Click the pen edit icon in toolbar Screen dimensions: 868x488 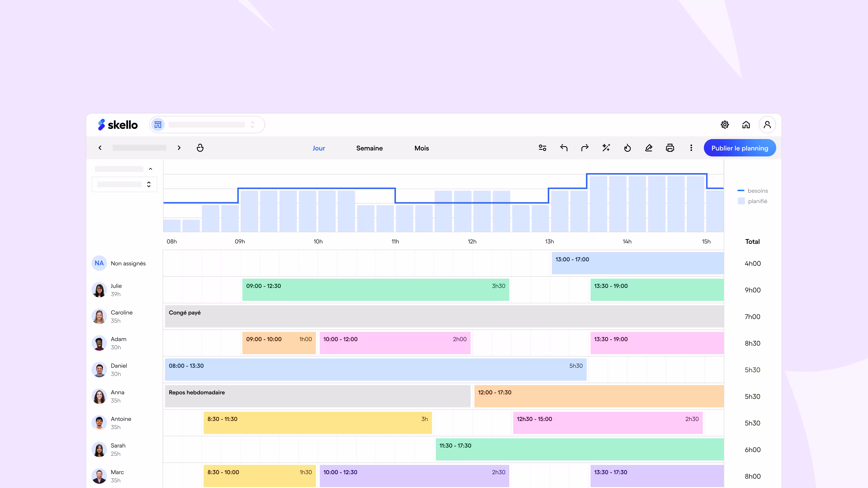[649, 148]
